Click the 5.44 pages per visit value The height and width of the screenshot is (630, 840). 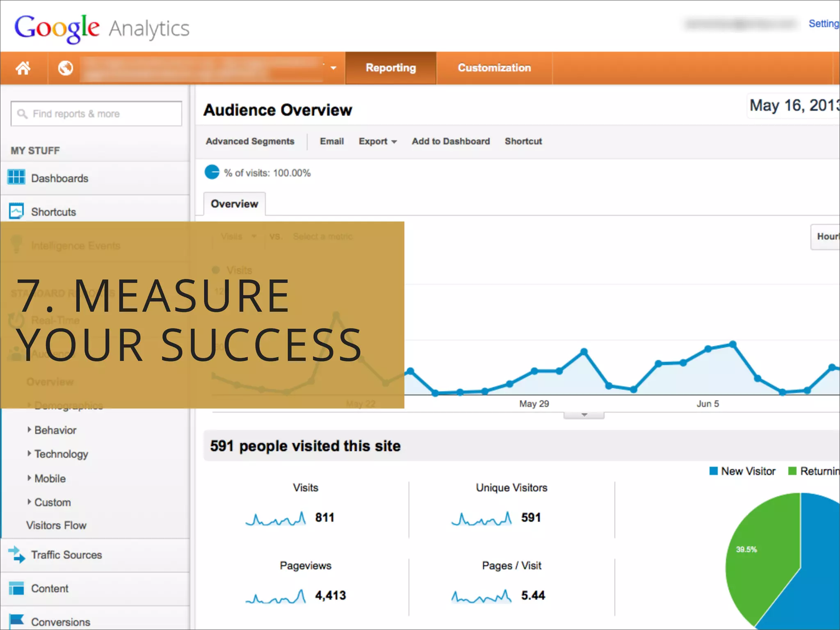533,595
